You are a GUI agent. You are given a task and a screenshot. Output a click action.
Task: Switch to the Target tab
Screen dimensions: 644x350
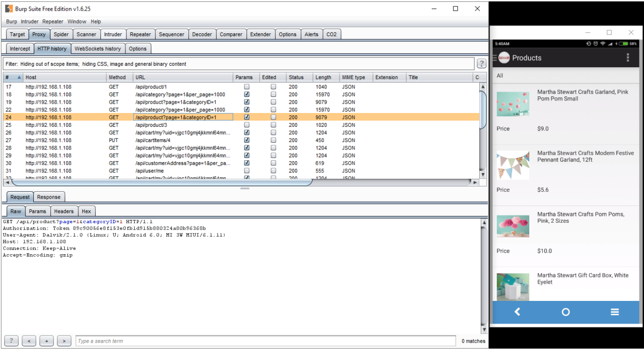18,34
